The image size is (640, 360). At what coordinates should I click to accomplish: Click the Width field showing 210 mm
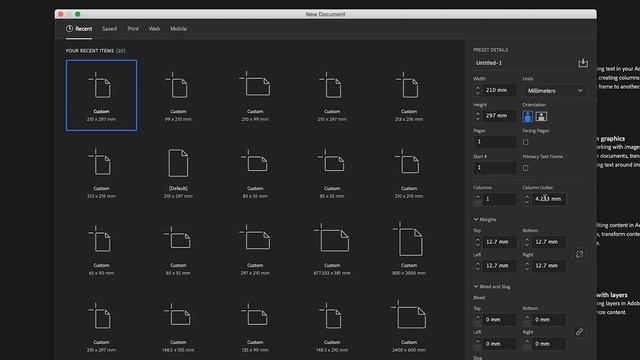click(x=500, y=90)
